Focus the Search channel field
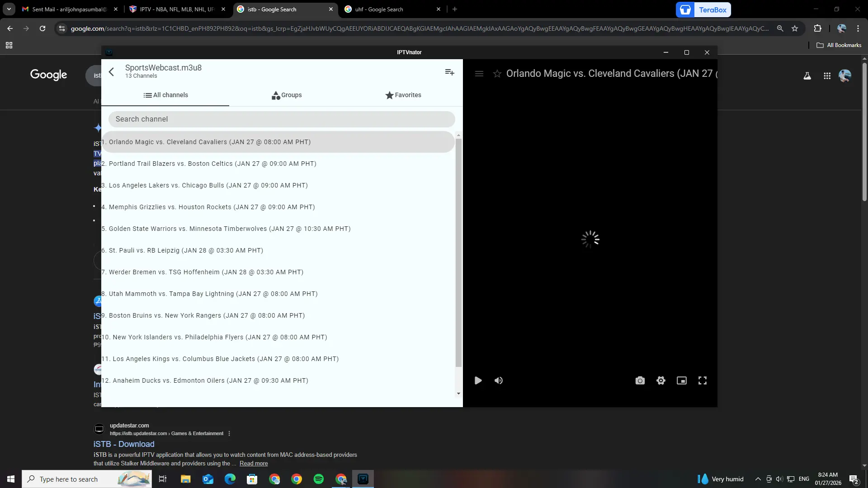The height and width of the screenshot is (488, 868). (282, 119)
